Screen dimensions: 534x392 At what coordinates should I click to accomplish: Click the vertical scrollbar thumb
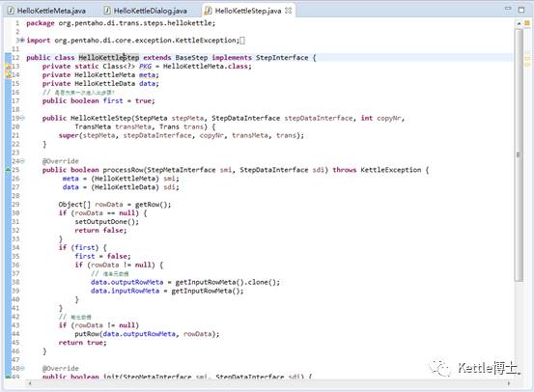[519, 154]
